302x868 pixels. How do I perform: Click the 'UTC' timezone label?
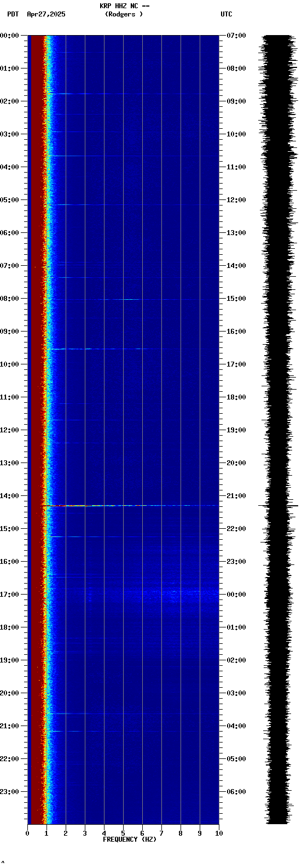pyautogui.click(x=226, y=14)
